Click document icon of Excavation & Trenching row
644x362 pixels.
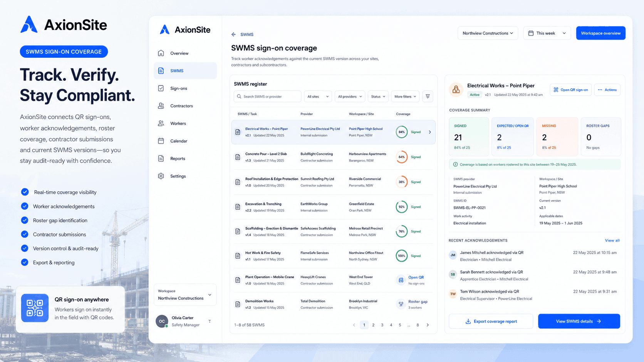click(238, 207)
